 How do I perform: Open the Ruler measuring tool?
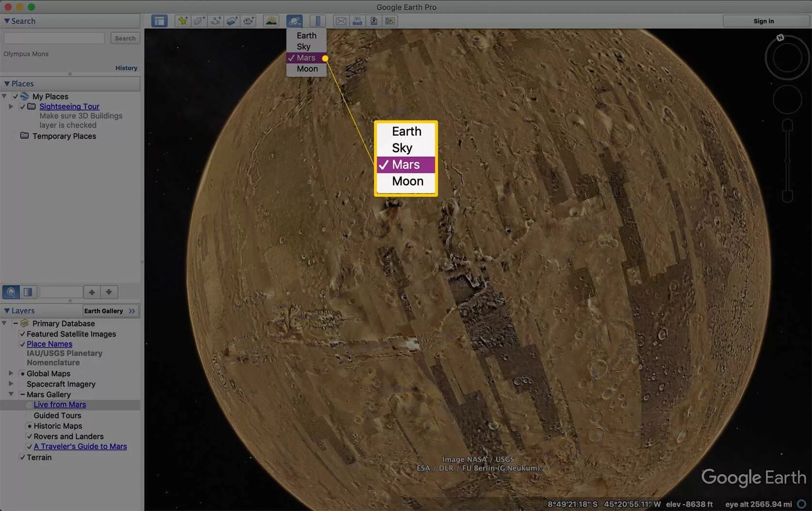(318, 21)
